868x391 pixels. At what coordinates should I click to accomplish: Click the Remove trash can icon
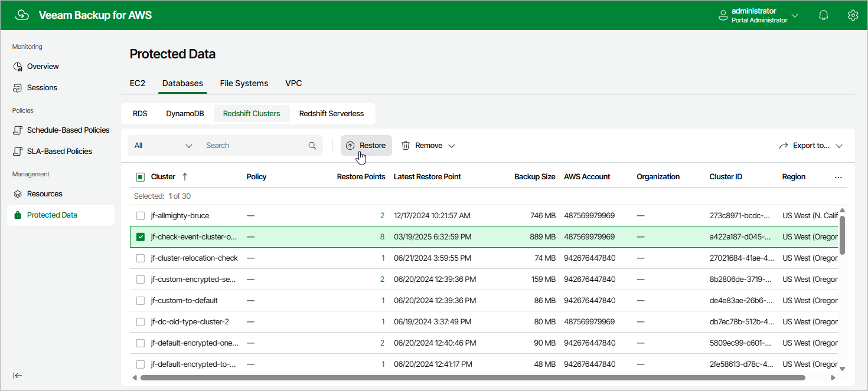click(406, 146)
